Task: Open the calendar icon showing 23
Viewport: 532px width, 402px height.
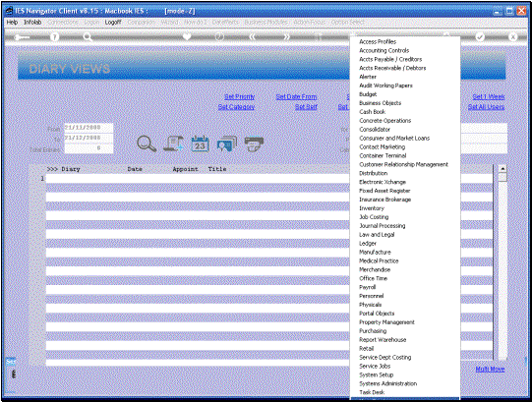Action: tap(201, 144)
